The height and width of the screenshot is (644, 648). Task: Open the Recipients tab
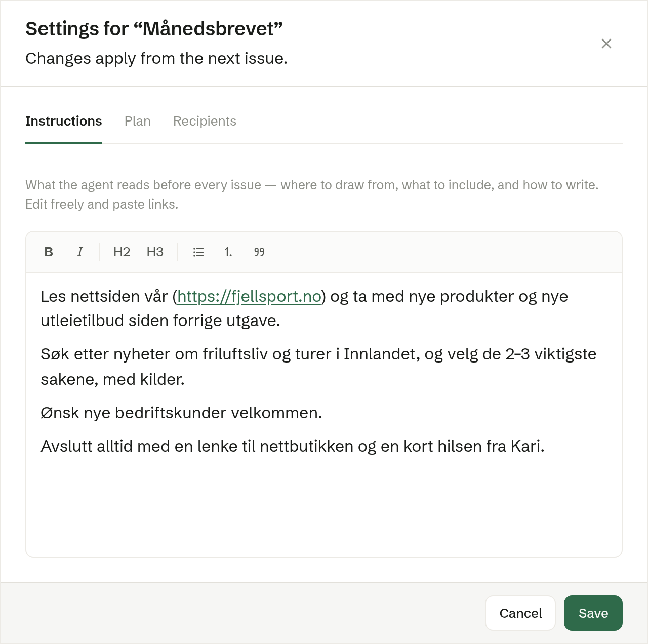205,122
